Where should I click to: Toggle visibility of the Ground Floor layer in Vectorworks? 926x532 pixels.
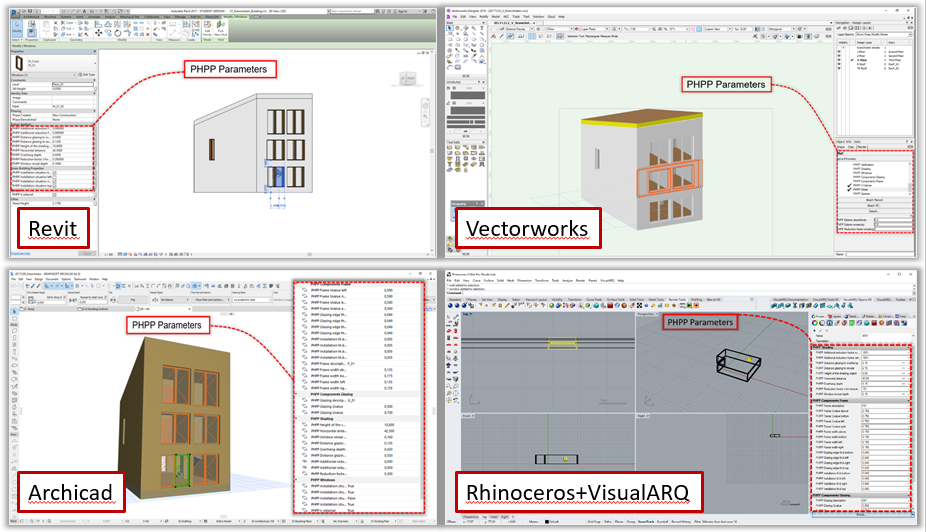click(x=839, y=51)
